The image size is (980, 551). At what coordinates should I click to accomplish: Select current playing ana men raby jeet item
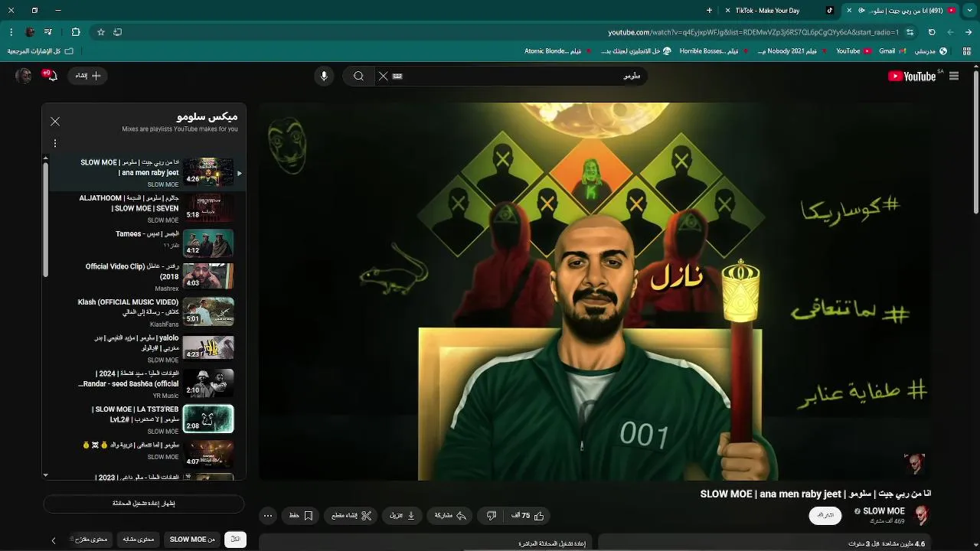(142, 172)
